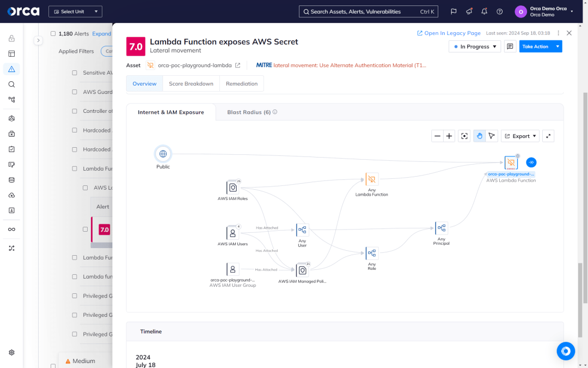Select the Blast Radius (6) tab
This screenshot has width=588, height=368.
249,112
